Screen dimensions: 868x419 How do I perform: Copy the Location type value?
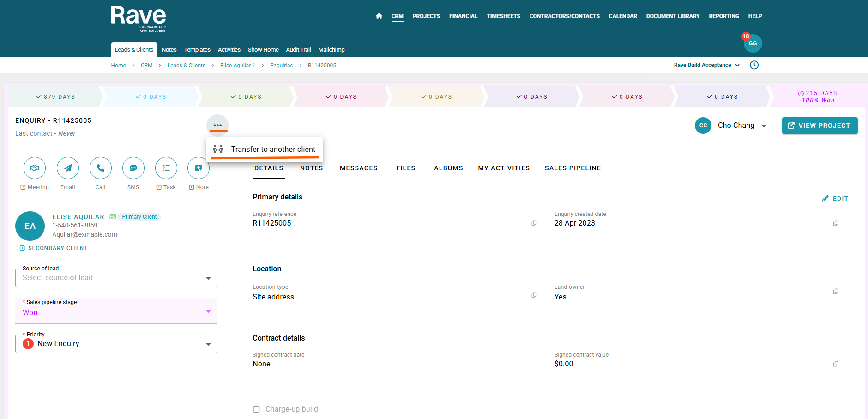click(x=534, y=295)
